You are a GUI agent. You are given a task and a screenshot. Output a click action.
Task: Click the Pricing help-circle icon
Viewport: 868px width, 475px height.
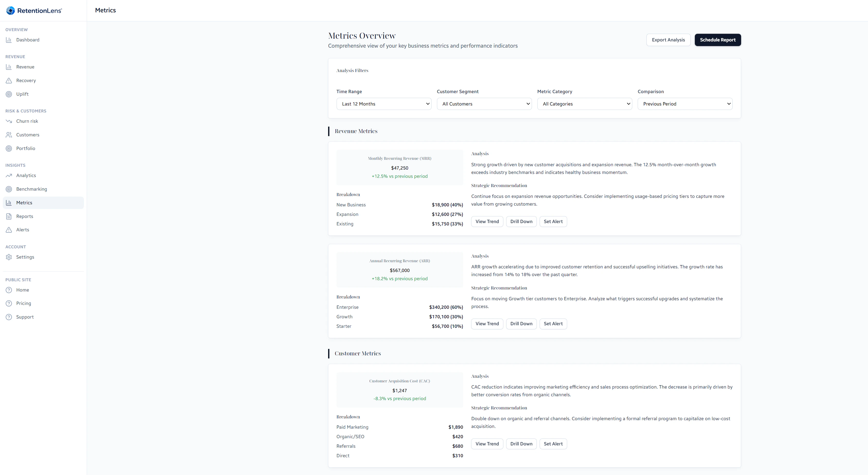(9, 304)
